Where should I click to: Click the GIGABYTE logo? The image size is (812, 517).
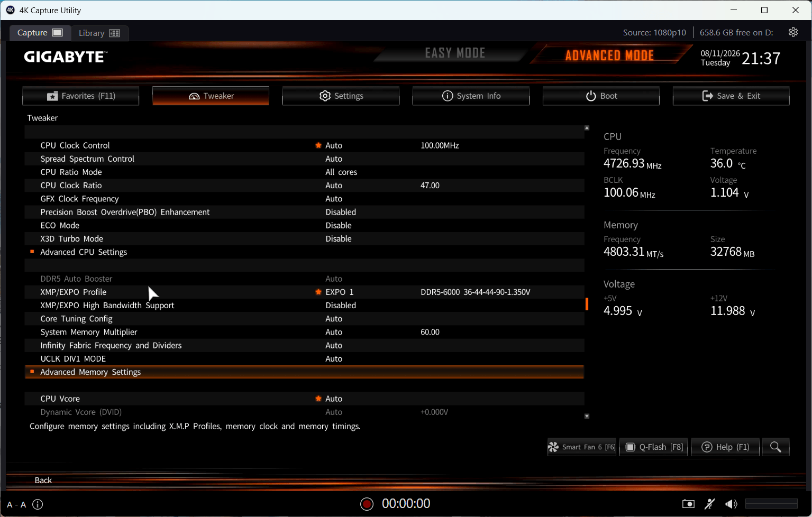coord(66,57)
